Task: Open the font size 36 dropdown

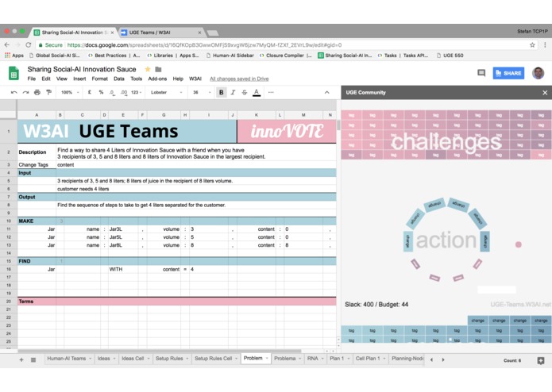Action: click(x=202, y=93)
